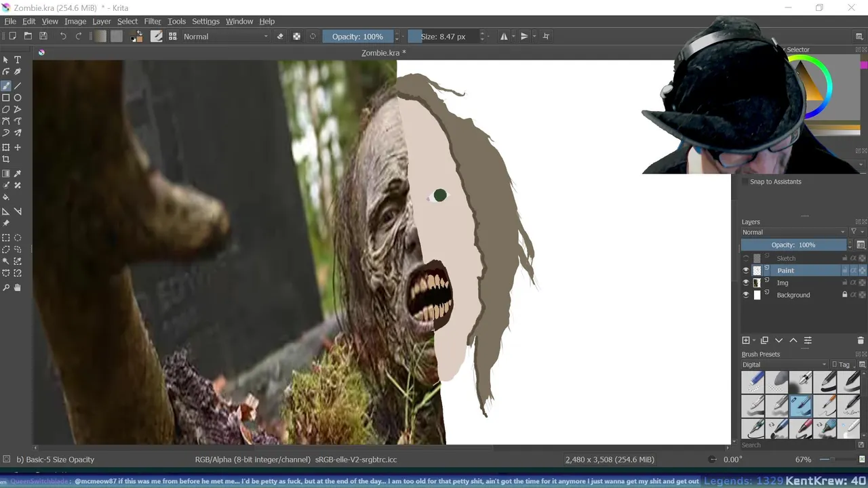
Task: Activate the Freehand Brush tool
Action: pyautogui.click(x=6, y=85)
